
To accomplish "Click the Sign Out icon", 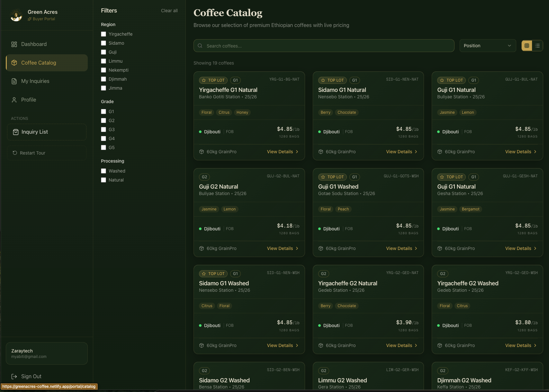I will click(x=14, y=376).
